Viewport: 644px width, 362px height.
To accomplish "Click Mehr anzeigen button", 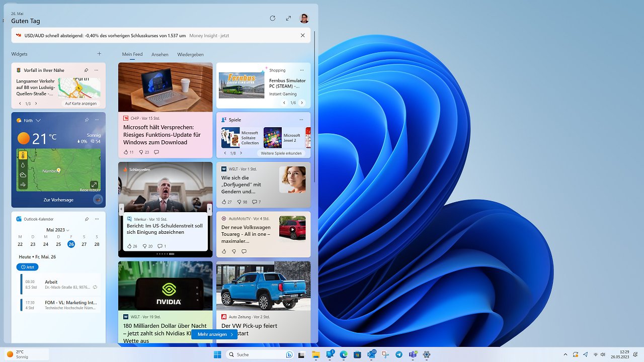I will coord(214,334).
